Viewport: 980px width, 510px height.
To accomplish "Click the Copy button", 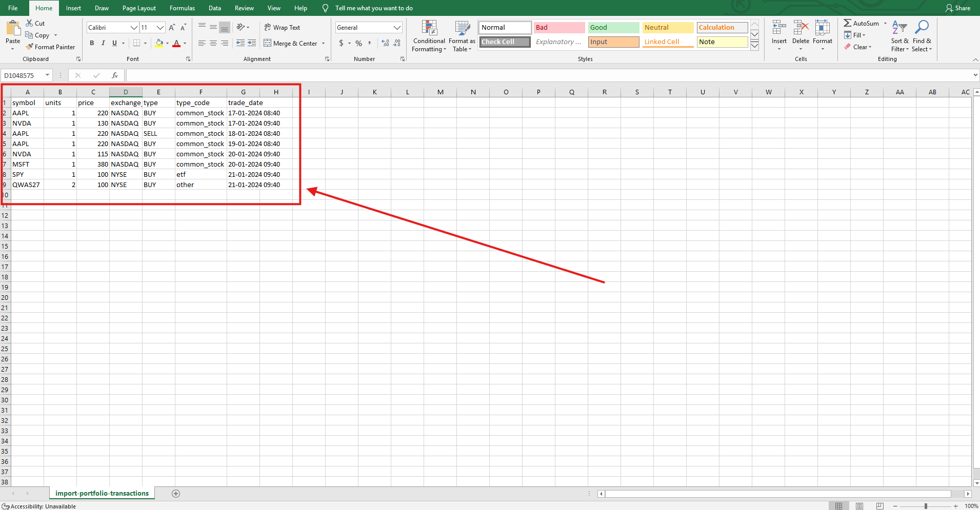I will click(x=38, y=35).
